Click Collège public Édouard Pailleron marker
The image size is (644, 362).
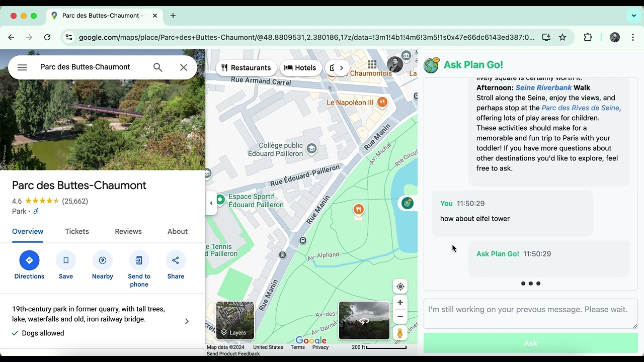click(311, 148)
